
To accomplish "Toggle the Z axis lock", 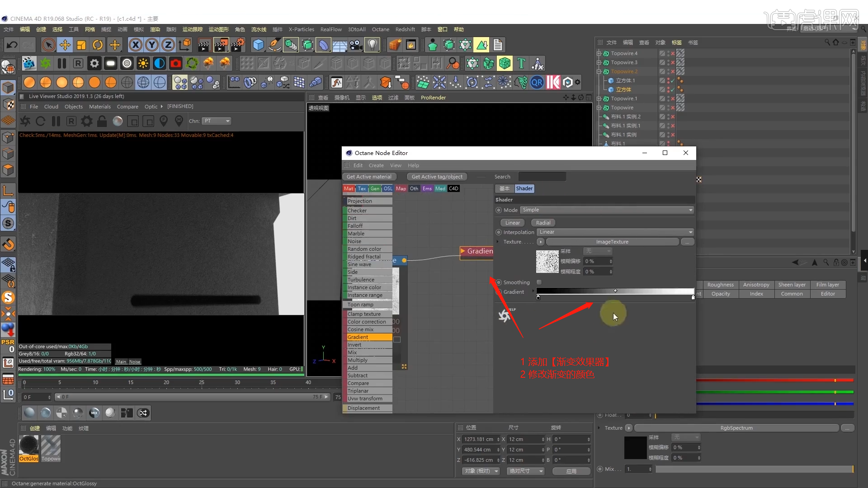I will point(168,45).
